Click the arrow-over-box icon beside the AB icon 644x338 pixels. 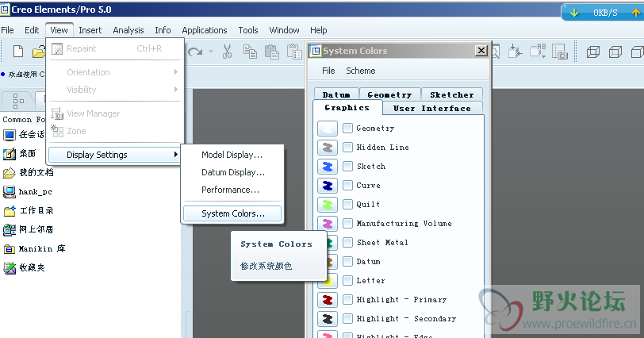[x=515, y=52]
